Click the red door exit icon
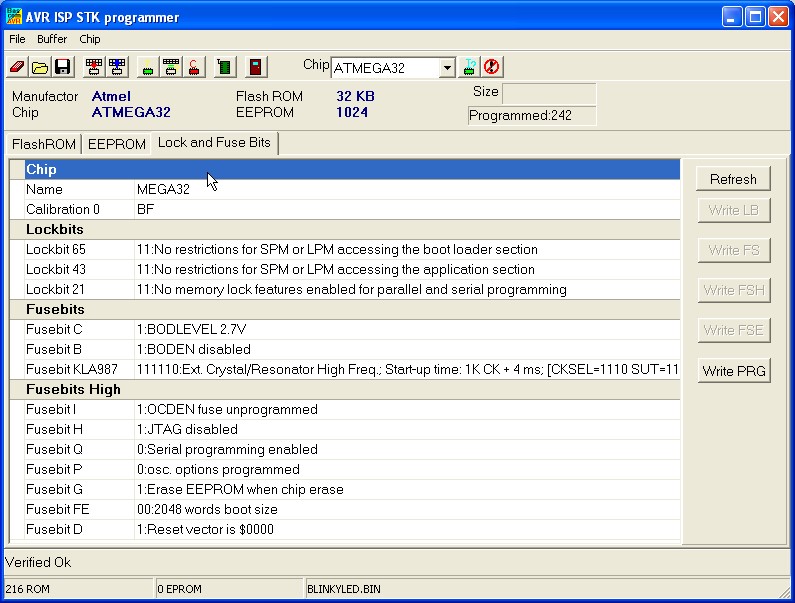The height and width of the screenshot is (603, 795). tap(256, 67)
